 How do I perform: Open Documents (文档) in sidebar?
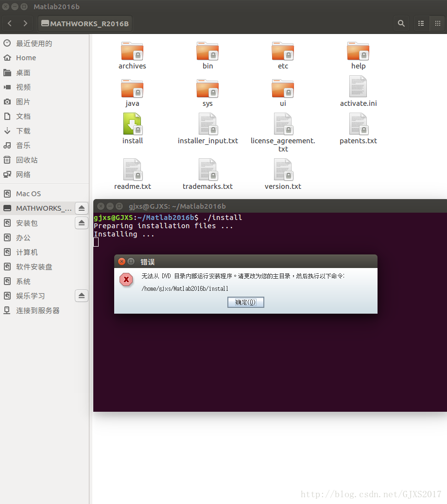point(44,117)
